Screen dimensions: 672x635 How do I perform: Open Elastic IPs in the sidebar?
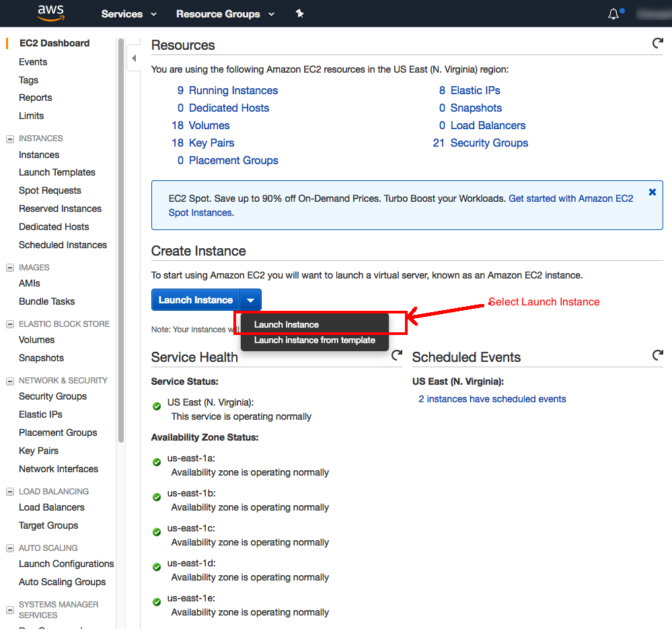coord(40,414)
